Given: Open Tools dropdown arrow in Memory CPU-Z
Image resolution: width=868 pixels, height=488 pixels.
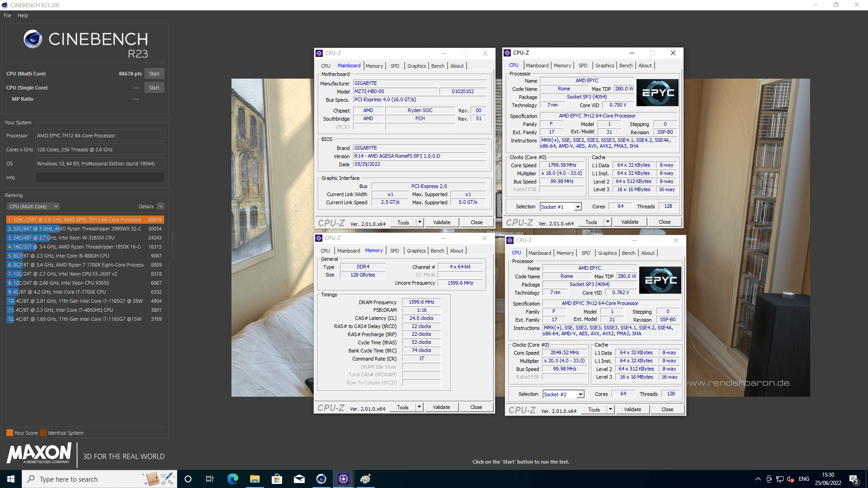Looking at the screenshot, I should [x=419, y=407].
